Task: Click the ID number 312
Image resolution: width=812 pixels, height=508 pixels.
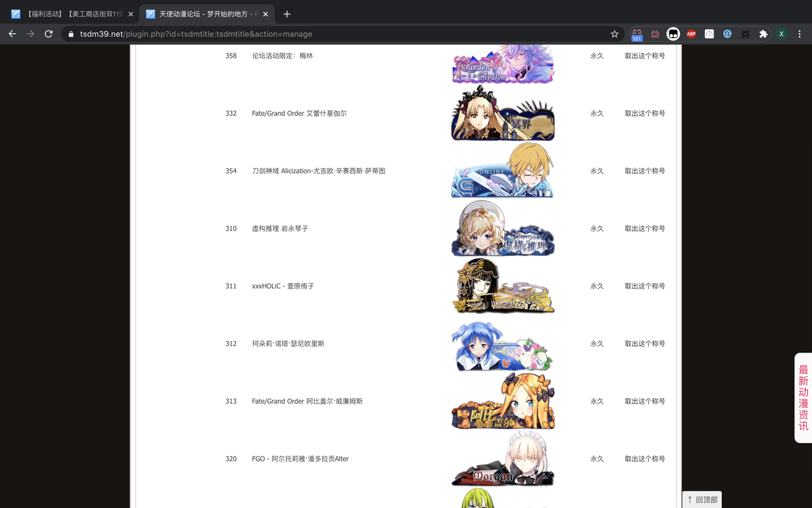Action: [x=231, y=344]
